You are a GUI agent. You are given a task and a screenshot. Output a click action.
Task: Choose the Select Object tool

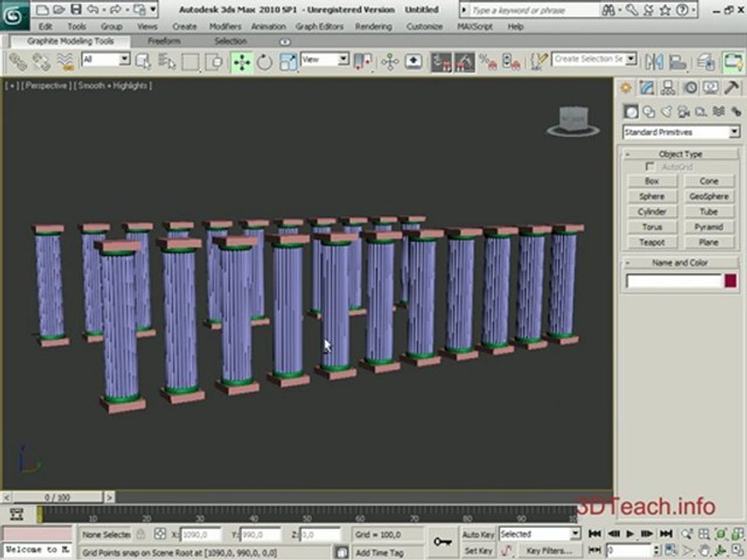click(x=142, y=62)
